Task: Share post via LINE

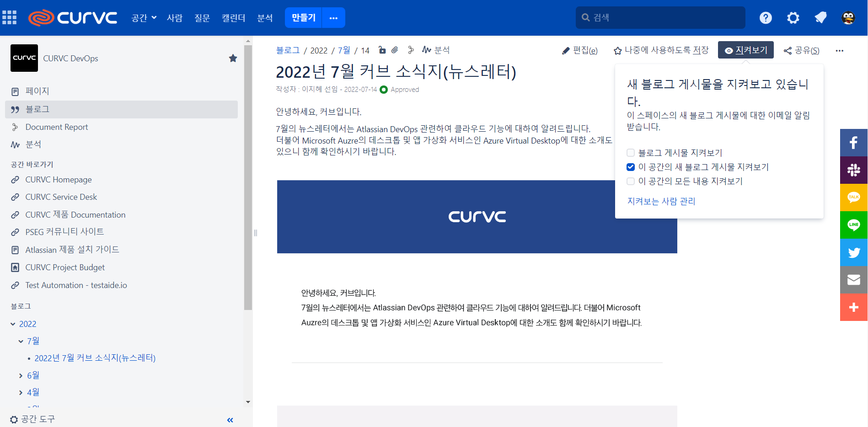Action: click(x=853, y=225)
